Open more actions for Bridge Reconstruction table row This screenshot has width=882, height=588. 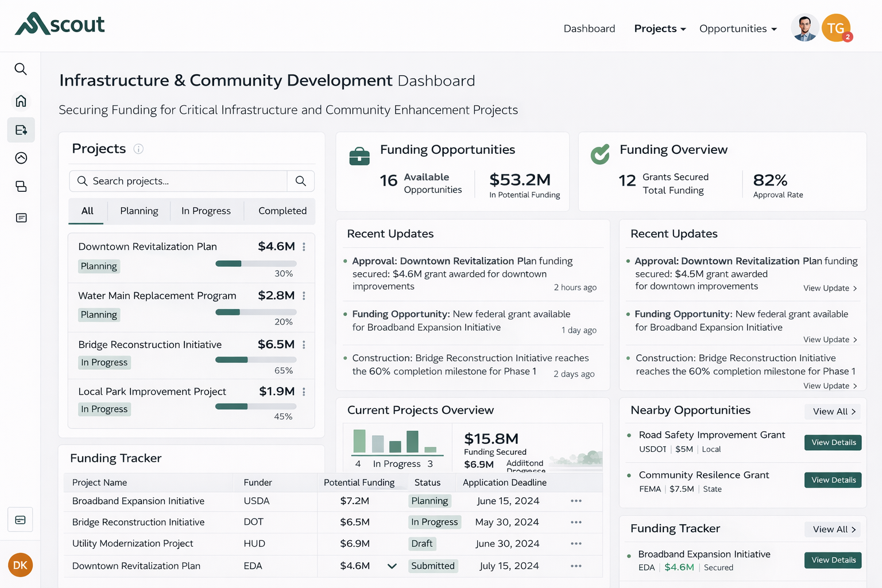pos(576,522)
